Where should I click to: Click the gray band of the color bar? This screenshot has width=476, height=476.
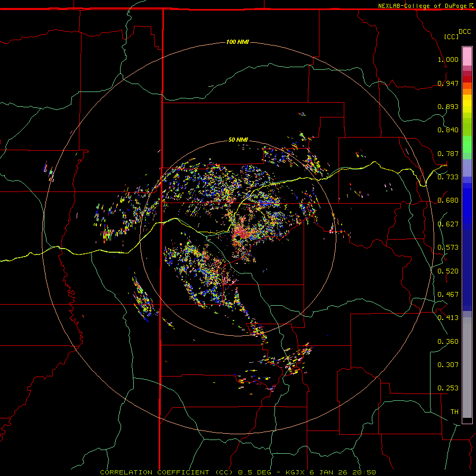tap(467, 368)
